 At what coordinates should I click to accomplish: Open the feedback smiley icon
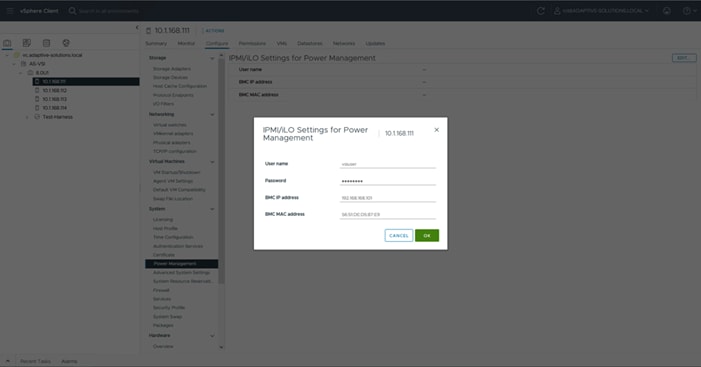tap(667, 11)
